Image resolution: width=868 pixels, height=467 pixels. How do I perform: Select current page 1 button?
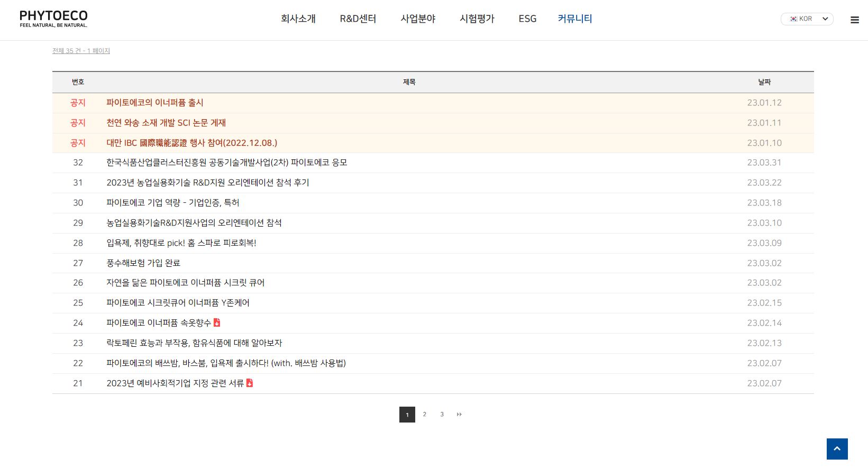click(407, 415)
